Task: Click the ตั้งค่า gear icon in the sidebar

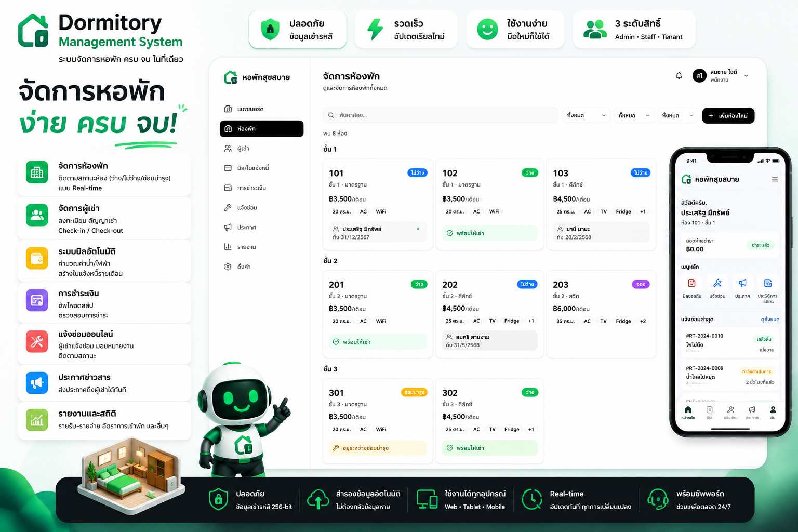Action: point(228,267)
